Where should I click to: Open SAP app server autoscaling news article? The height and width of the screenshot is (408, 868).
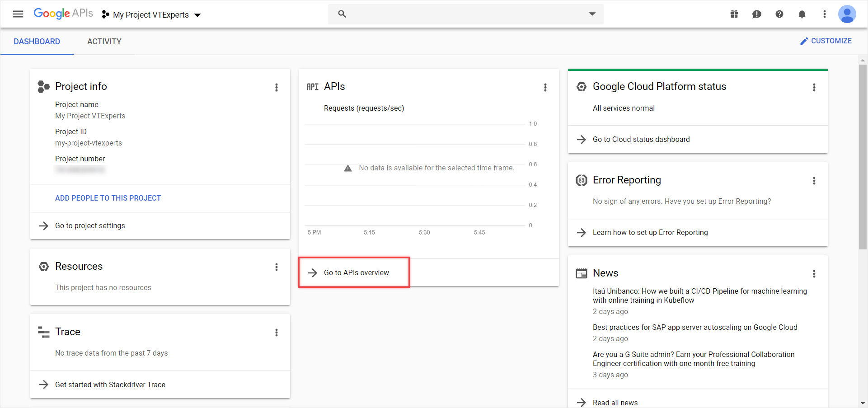(x=695, y=327)
